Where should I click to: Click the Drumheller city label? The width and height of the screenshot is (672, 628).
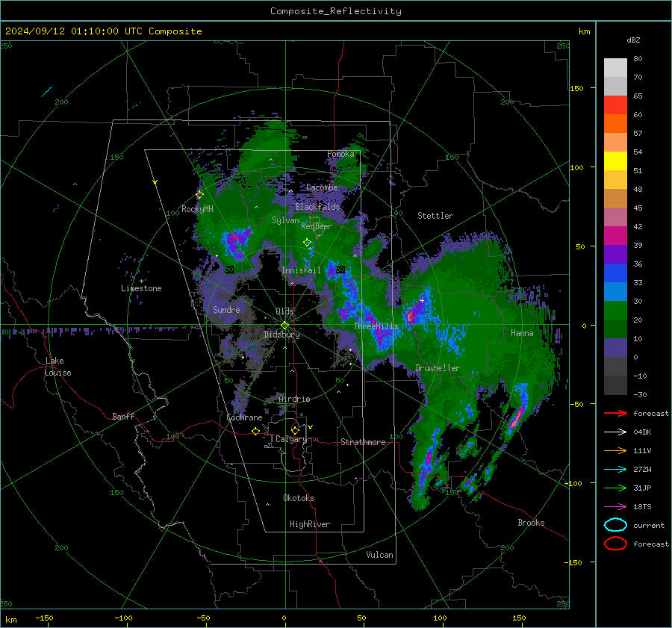tap(438, 368)
